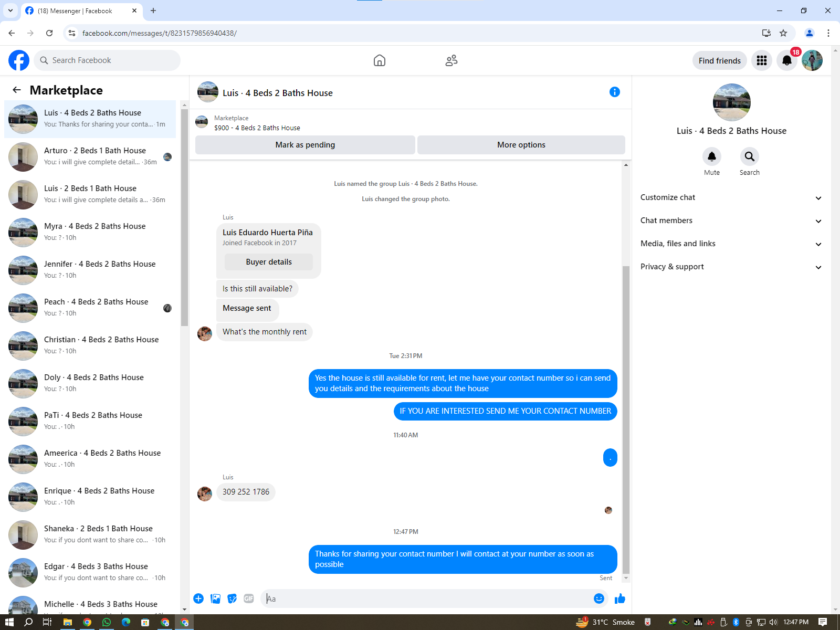Viewport: 840px width, 630px height.
Task: Open WhatsApp from the taskbar
Action: [107, 622]
